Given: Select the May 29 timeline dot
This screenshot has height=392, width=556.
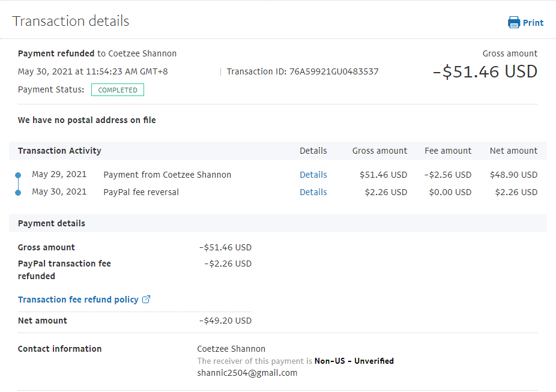Looking at the screenshot, I should (x=18, y=175).
